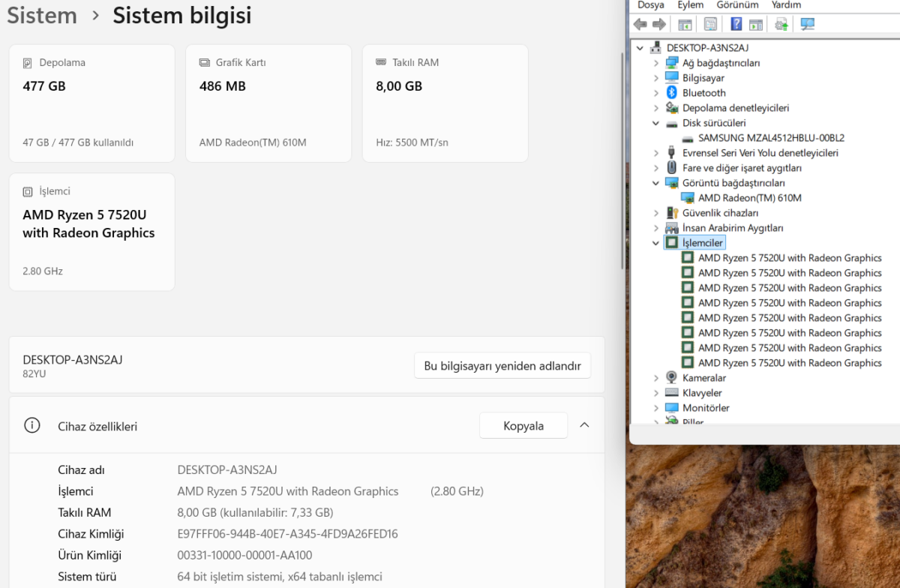
Task: Click the 8,00 GB (kullanılabilir: 7,33 GB) value
Action: pyautogui.click(x=255, y=513)
